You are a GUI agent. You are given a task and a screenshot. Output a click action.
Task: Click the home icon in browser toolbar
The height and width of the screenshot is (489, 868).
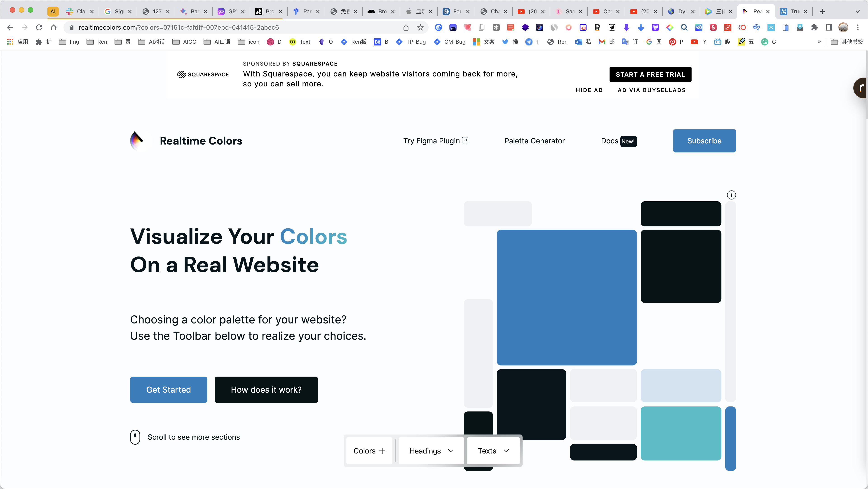tap(53, 27)
